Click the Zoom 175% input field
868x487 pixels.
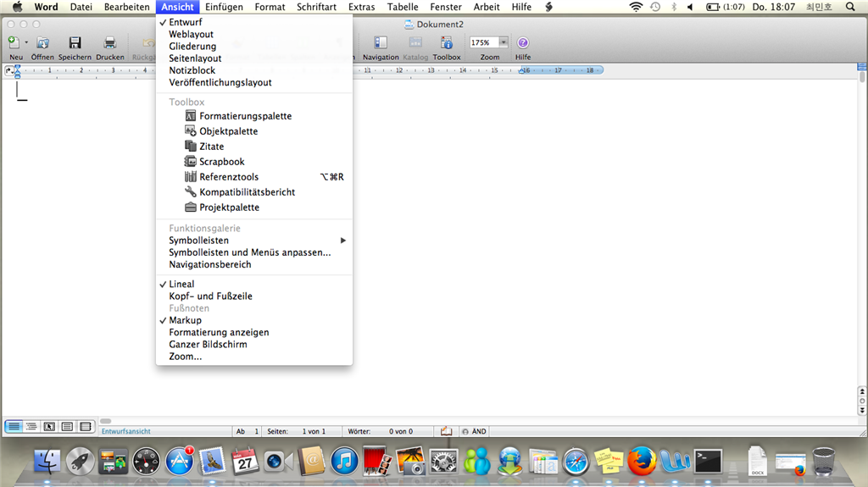tap(484, 42)
